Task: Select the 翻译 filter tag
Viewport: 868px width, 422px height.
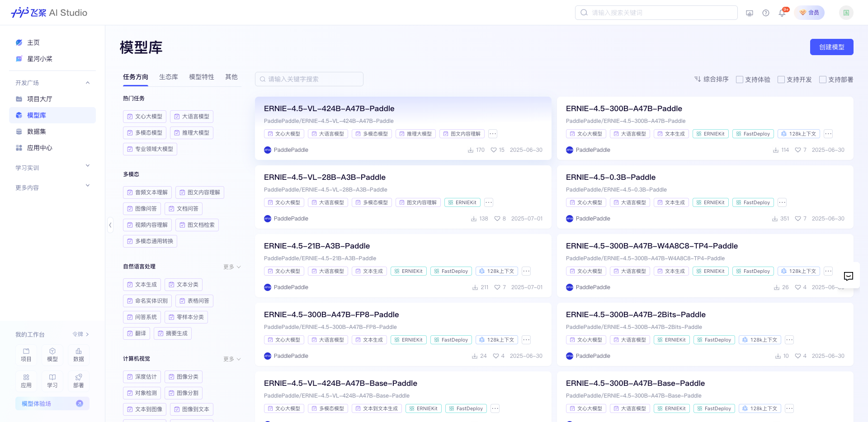Action: click(137, 333)
